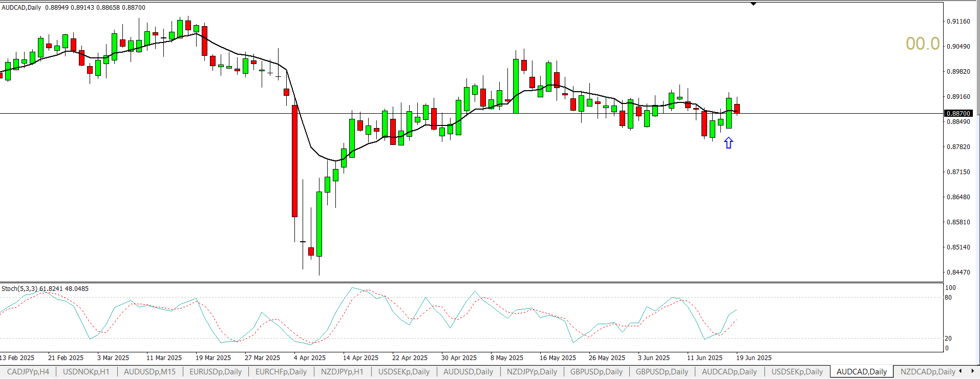980x379 pixels.
Task: Switch to the NZDCADp,Daily tab
Action: click(x=928, y=372)
